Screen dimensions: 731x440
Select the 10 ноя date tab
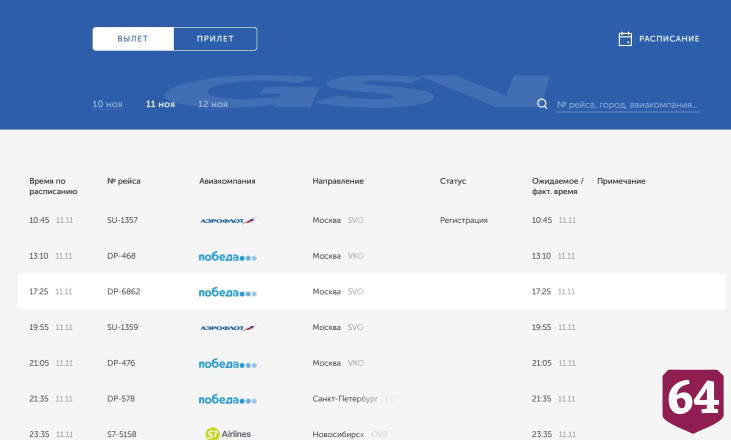107,104
